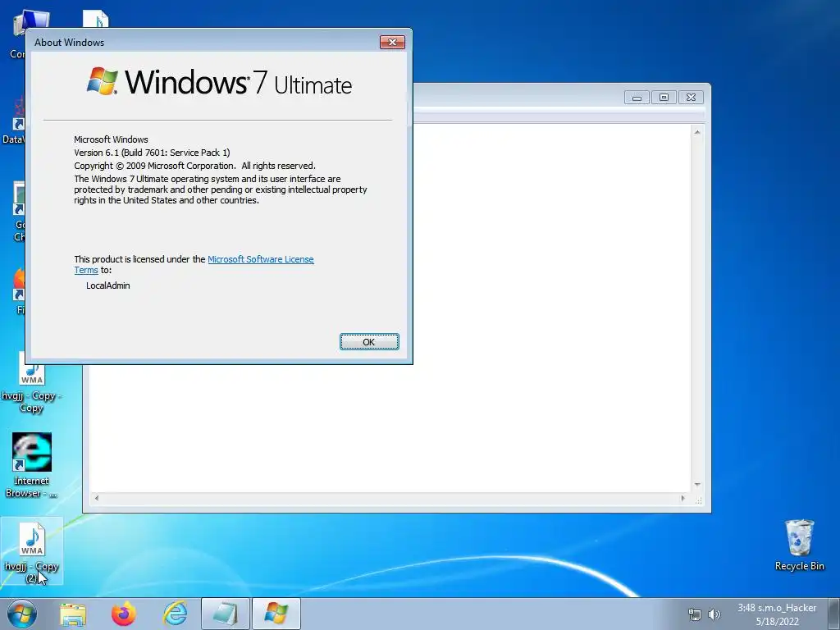Launch Windows Explorer from the taskbar
The height and width of the screenshot is (630, 840).
tap(73, 614)
